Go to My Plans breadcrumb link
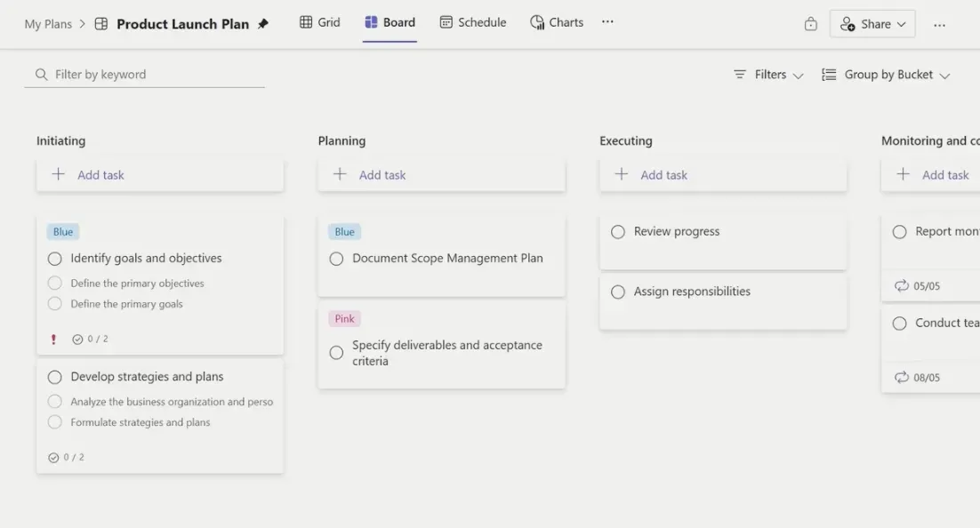980x528 pixels. point(48,24)
